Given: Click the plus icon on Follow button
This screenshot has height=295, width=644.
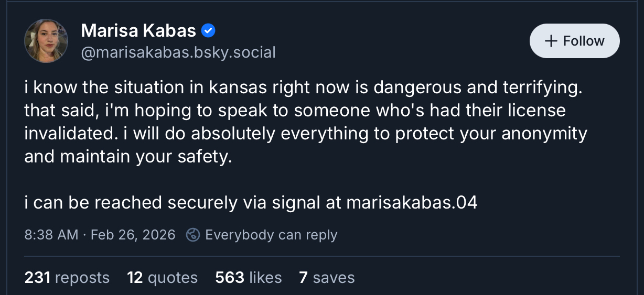Looking at the screenshot, I should coord(551,41).
